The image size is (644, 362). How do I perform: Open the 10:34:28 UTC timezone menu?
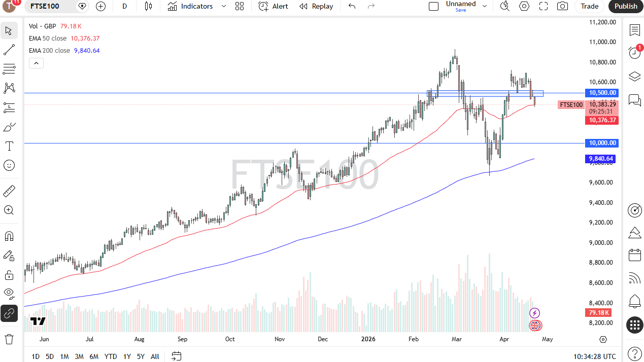click(595, 356)
